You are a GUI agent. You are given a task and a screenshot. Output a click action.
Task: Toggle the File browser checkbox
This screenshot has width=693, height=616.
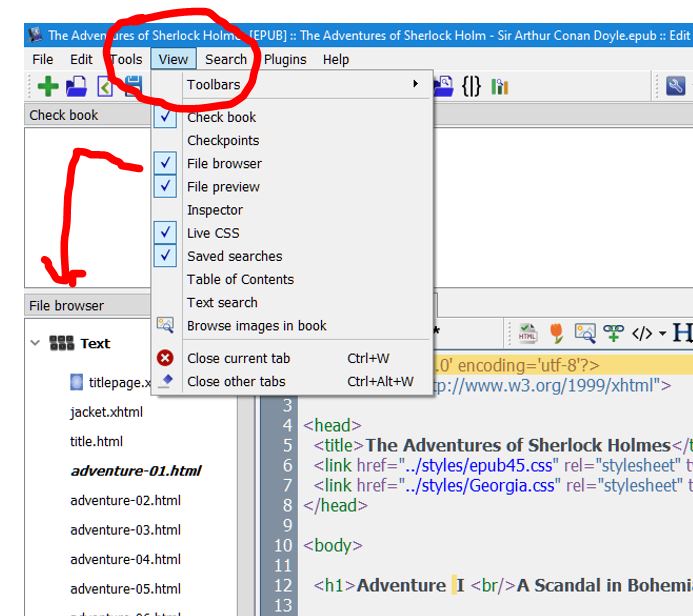tap(165, 163)
